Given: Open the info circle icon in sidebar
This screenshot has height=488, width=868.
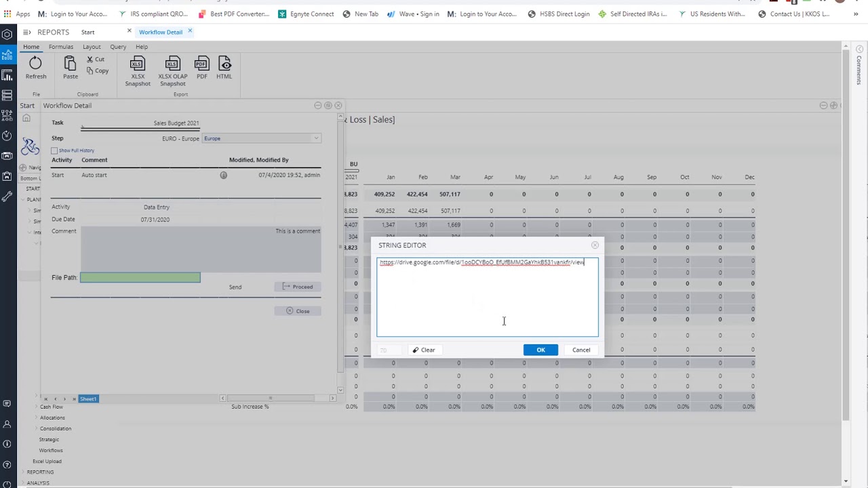Looking at the screenshot, I should coord(7,444).
